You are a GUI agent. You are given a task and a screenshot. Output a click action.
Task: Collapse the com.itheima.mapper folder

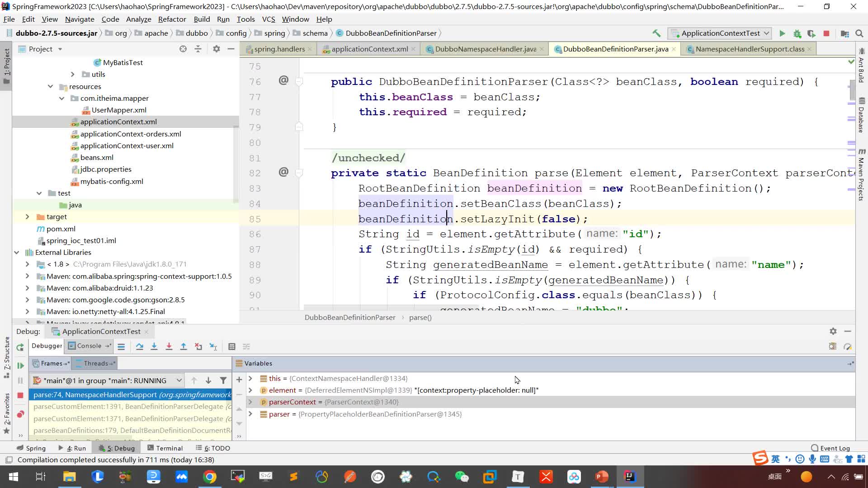coord(61,98)
